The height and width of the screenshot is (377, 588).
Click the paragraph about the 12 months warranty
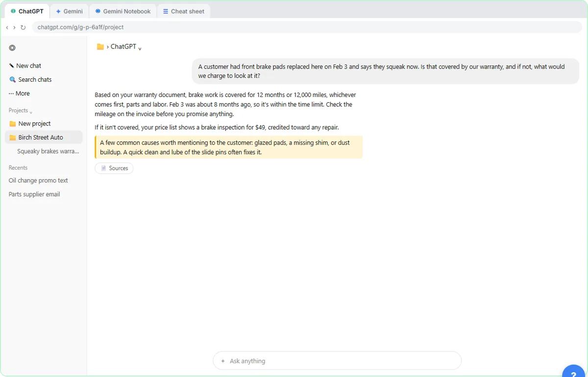click(225, 104)
